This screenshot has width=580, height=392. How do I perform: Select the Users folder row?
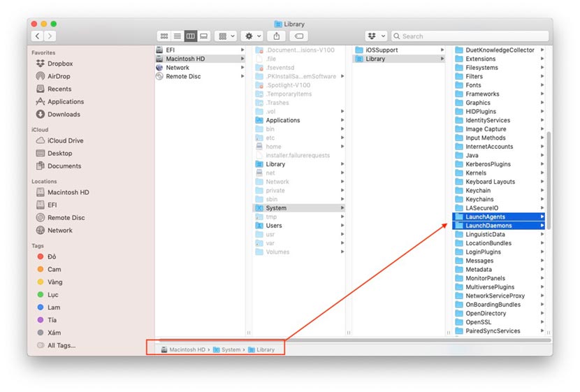click(x=299, y=226)
